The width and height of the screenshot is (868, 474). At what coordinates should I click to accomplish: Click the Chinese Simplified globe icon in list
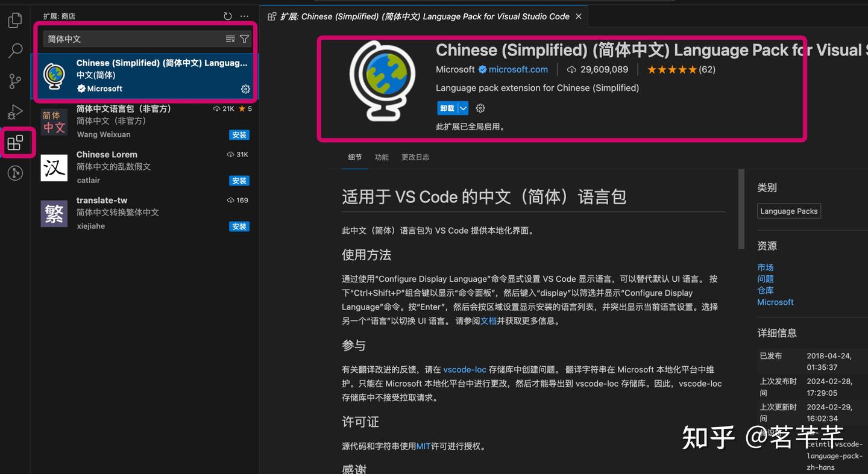54,76
